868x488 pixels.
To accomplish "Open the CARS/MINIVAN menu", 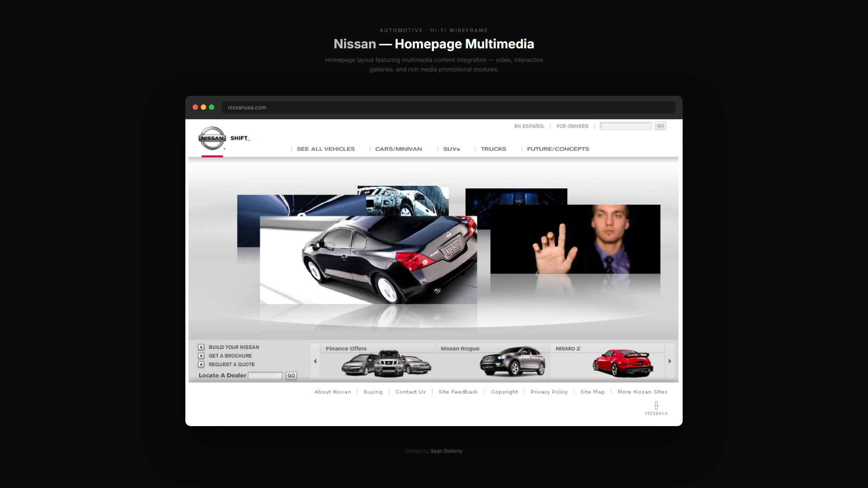I will (398, 149).
